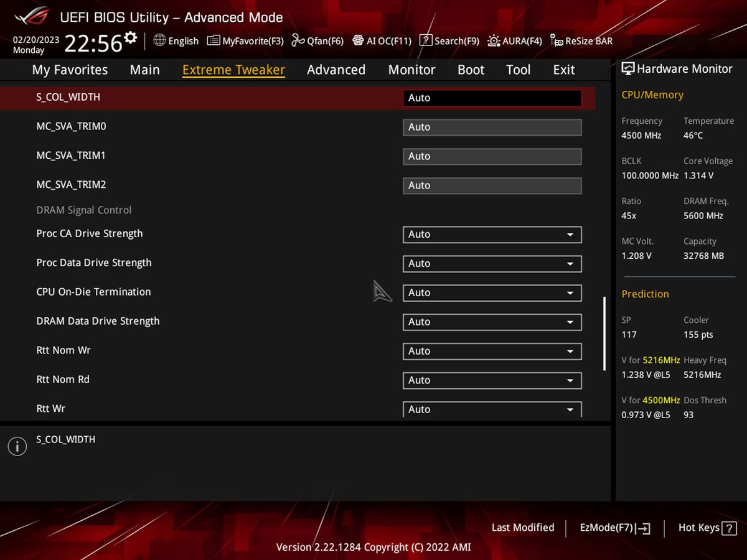Select the MC_SVA_TRIM2 label
Viewport: 747px width, 560px height.
(71, 185)
